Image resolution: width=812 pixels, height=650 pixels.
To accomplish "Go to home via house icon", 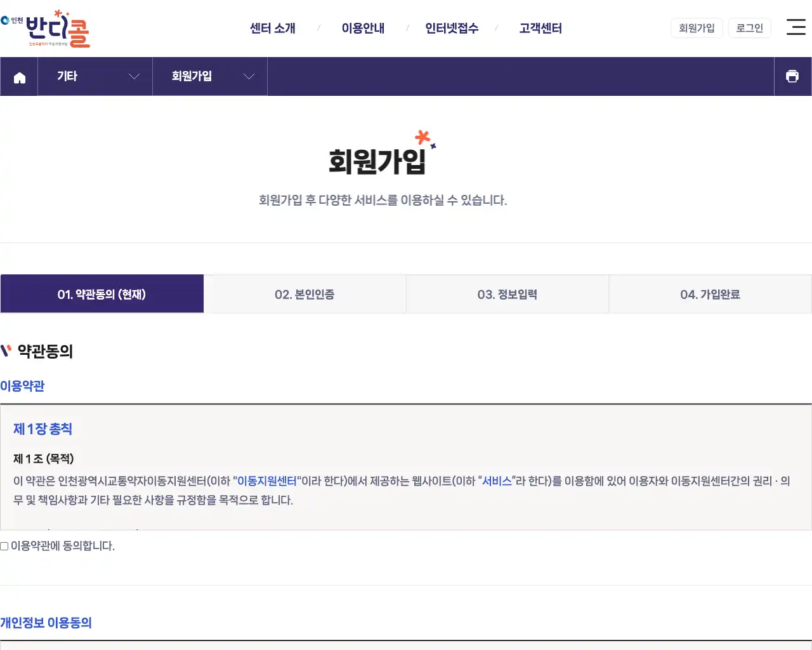I will [19, 77].
